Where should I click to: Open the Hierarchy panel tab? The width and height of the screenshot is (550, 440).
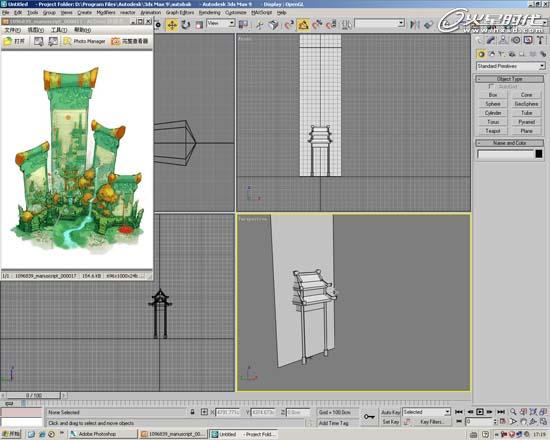(503, 41)
